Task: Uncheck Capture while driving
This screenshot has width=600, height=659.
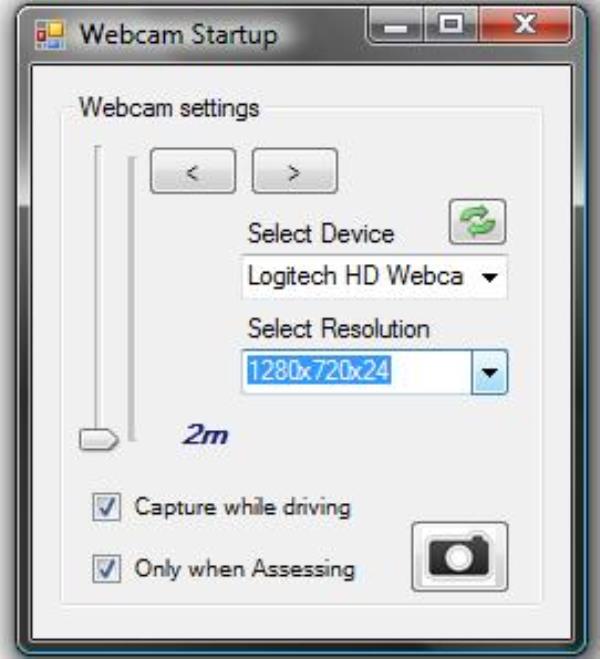Action: 107,507
